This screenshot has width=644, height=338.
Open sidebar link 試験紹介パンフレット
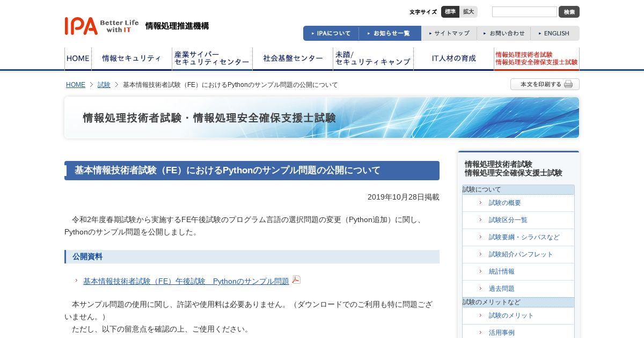[x=521, y=254]
